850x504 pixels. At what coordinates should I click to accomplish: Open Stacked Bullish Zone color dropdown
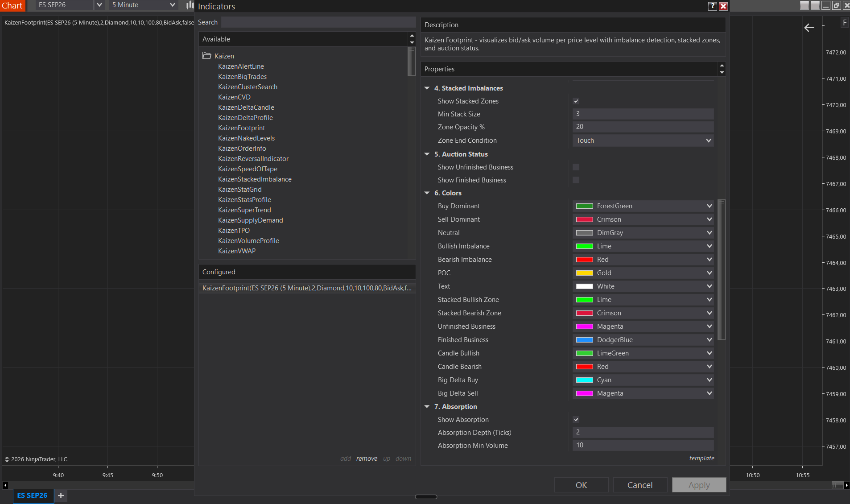(643, 300)
